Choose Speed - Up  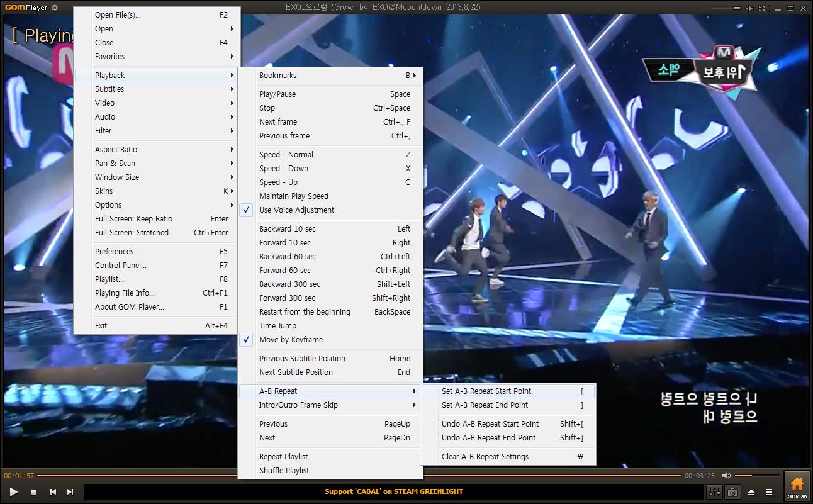(x=331, y=182)
